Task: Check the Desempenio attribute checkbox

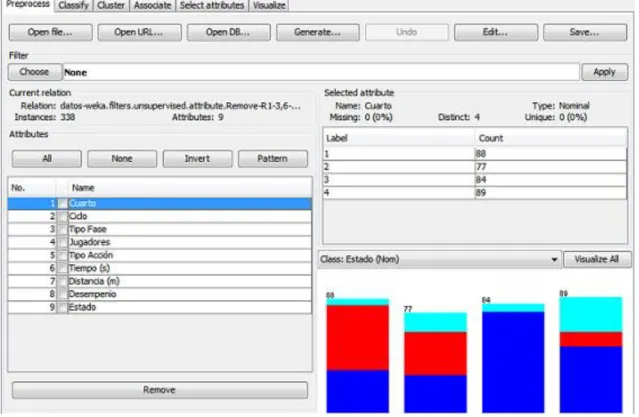Action: pos(62,294)
